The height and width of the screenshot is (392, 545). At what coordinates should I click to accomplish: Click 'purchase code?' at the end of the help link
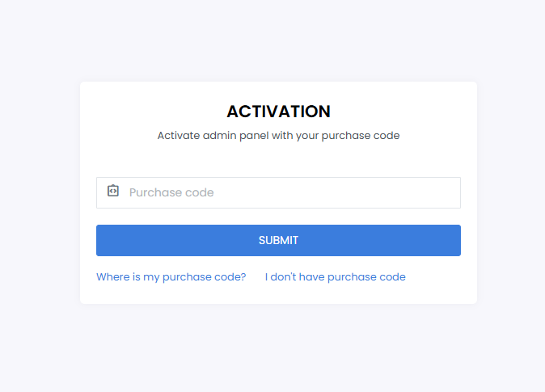coord(205,277)
